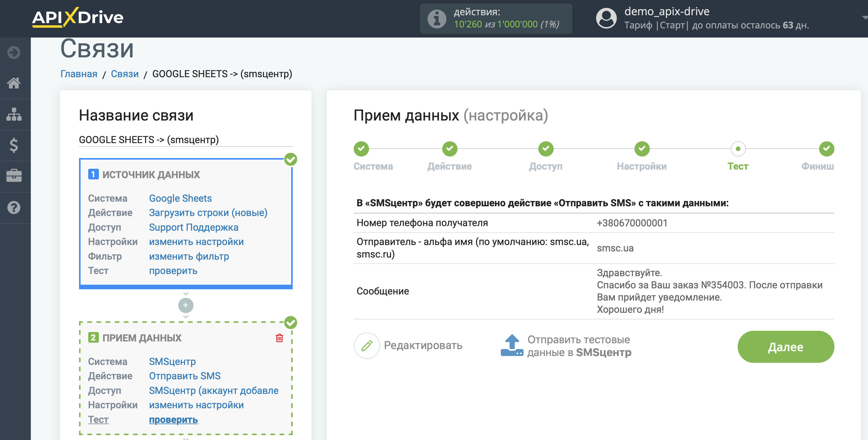Open Главная breadcrumb link
Viewport: 868px width, 440px height.
(79, 74)
